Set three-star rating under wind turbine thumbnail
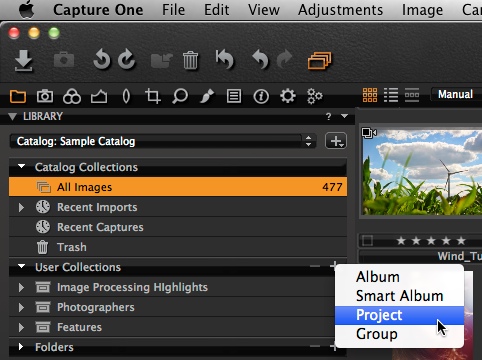Image resolution: width=482 pixels, height=360 pixels. point(431,240)
